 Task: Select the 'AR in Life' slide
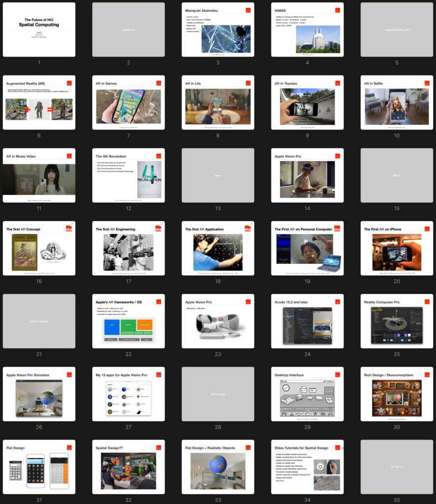tap(218, 102)
